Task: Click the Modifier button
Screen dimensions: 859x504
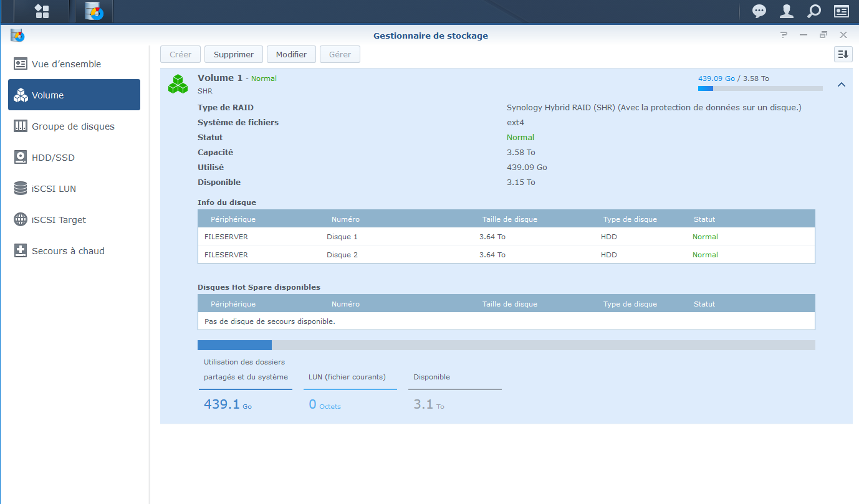Action: pos(291,54)
